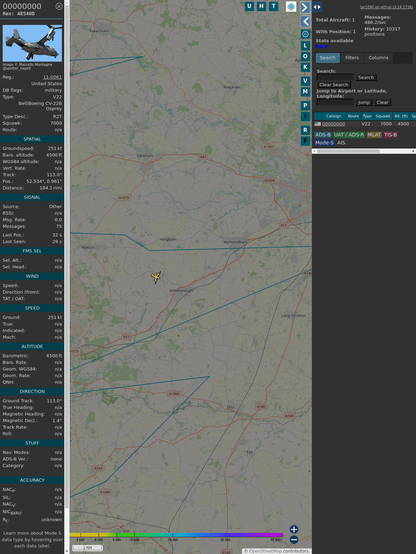Viewport: 416px width, 554px height.
Task: Click the Mode-S source legend label
Action: (324, 143)
